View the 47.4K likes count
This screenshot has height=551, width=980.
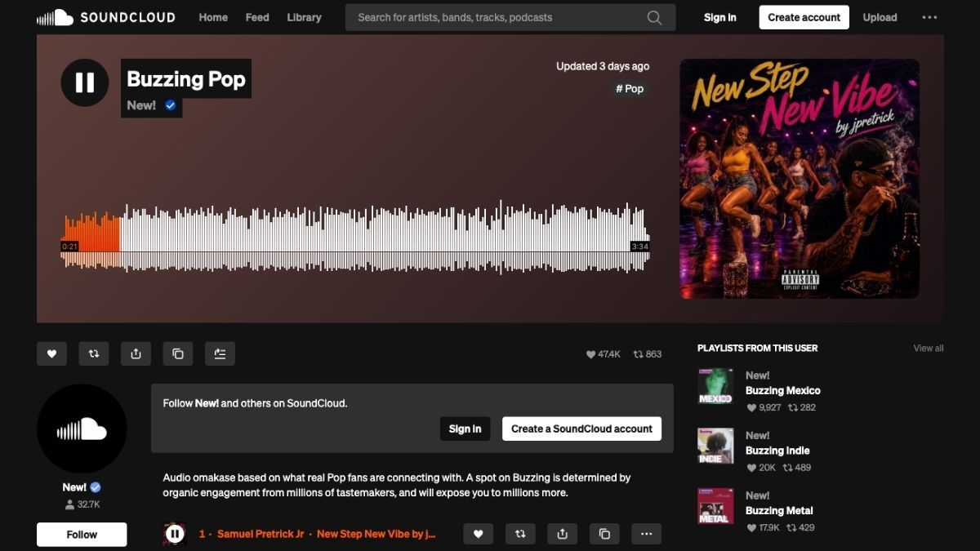[604, 354]
